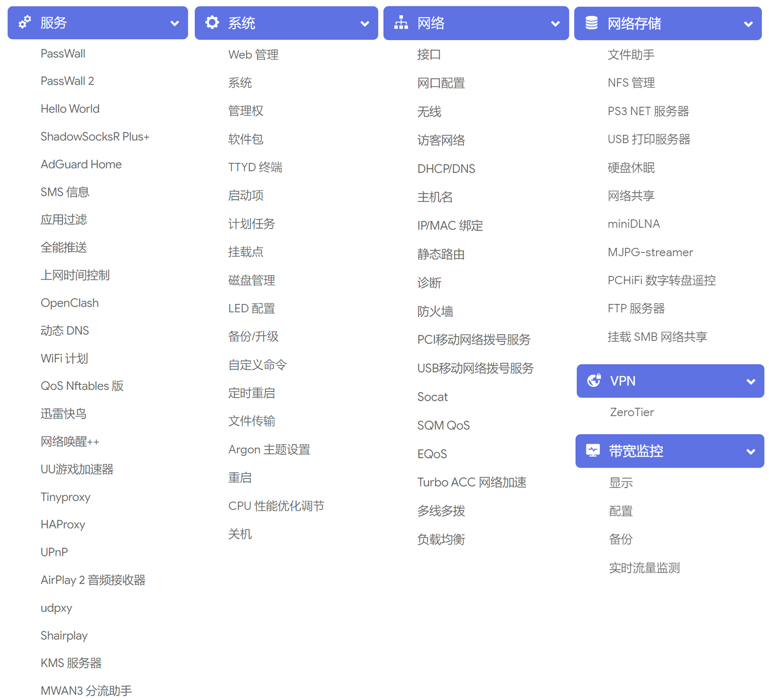Open SQM QoS
Image resolution: width=769 pixels, height=700 pixels.
point(443,425)
